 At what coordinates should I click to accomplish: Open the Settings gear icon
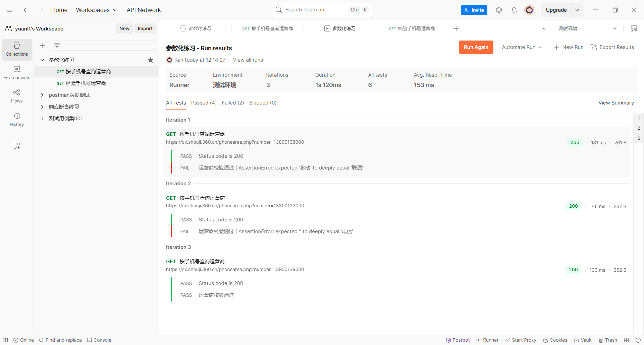pyautogui.click(x=499, y=10)
